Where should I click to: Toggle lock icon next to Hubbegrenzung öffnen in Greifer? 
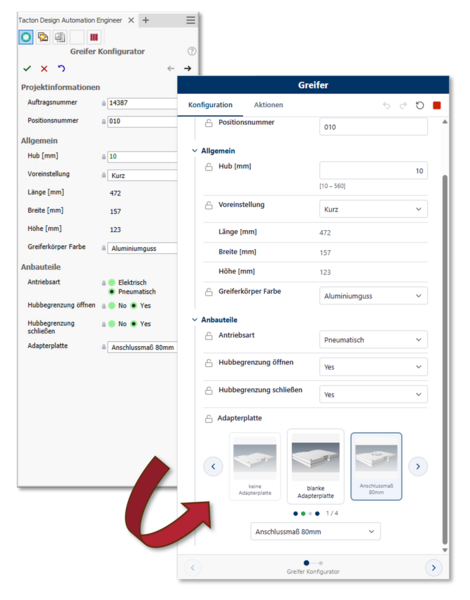209,363
